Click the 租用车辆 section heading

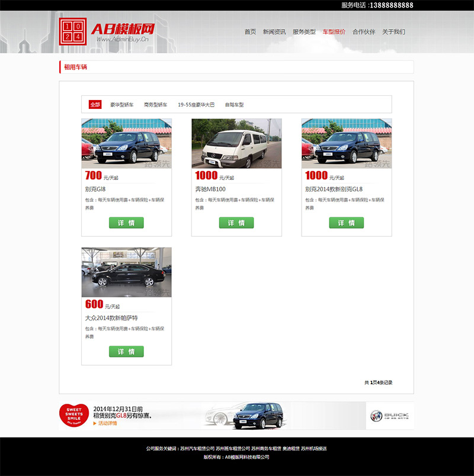point(75,67)
